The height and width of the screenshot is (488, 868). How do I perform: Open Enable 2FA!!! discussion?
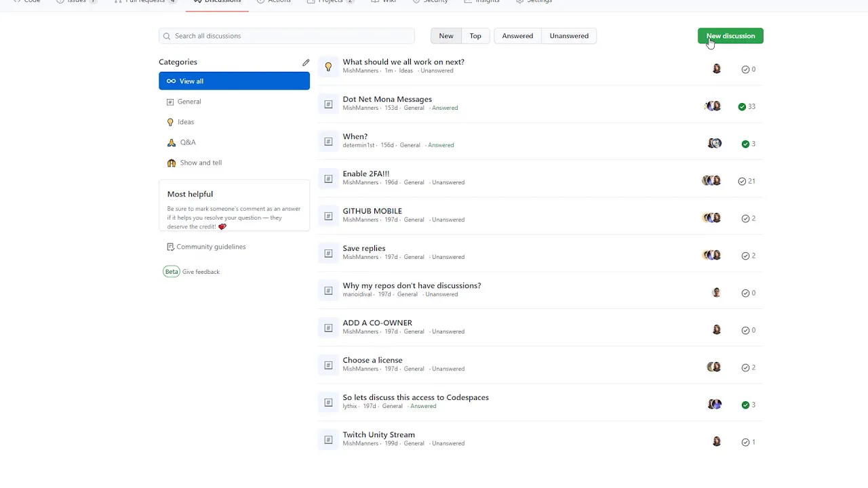point(366,174)
